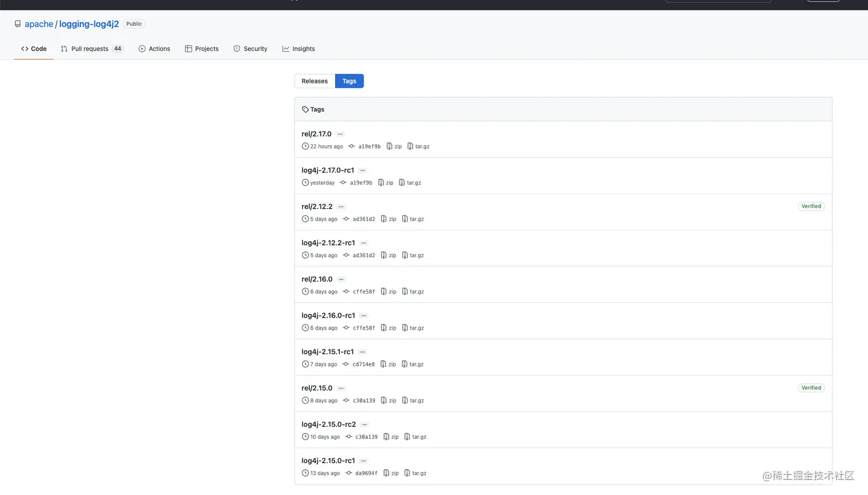The width and height of the screenshot is (868, 495).
Task: Get the tar.gz archive for log4j-2.17.0-rc1
Action: pyautogui.click(x=410, y=183)
